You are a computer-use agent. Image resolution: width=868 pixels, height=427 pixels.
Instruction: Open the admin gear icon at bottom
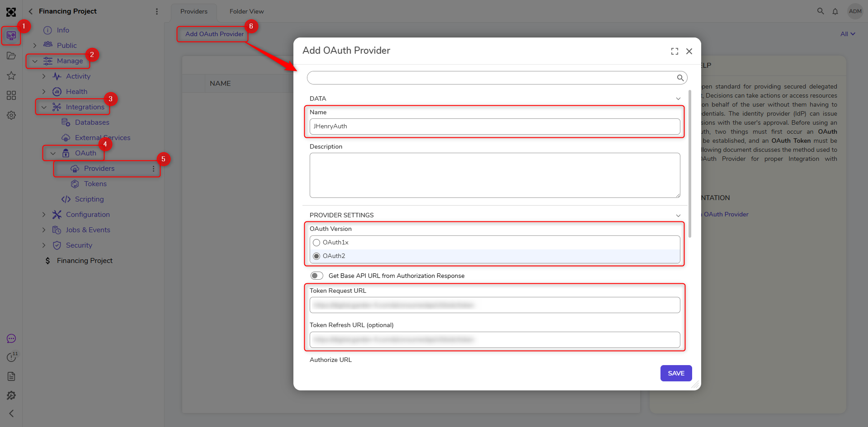tap(11, 395)
